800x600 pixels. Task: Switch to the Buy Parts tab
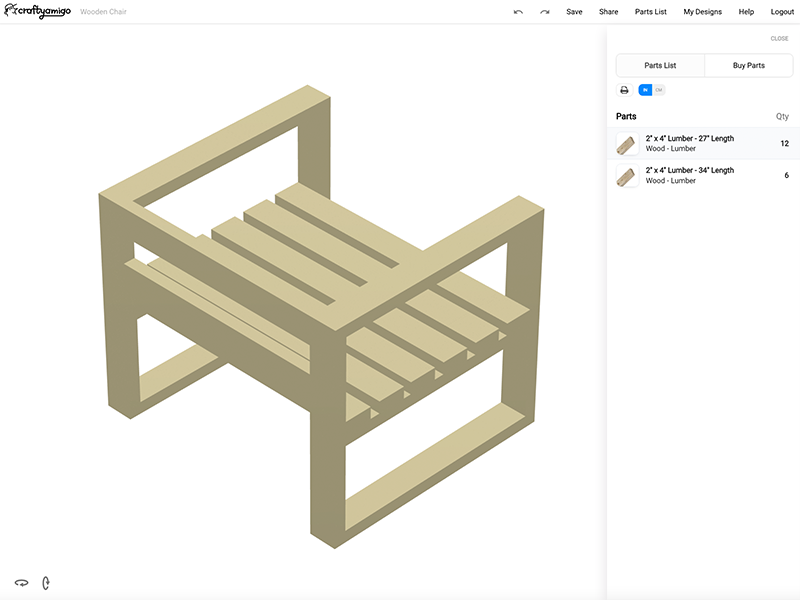748,65
